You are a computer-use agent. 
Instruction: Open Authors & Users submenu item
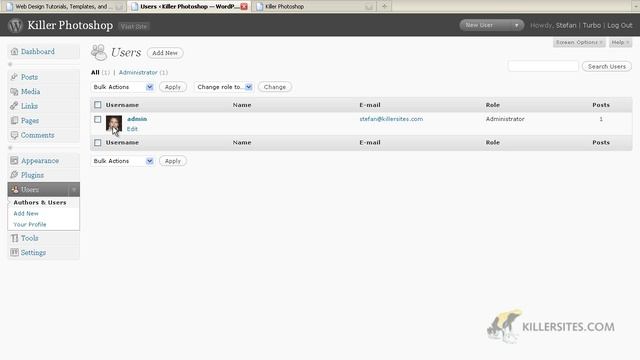click(x=40, y=202)
